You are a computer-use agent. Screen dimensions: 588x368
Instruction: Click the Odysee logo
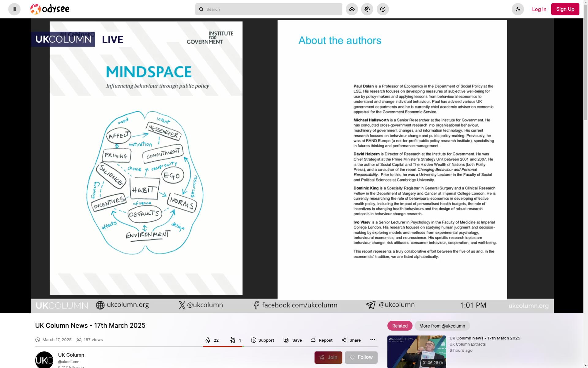point(50,9)
